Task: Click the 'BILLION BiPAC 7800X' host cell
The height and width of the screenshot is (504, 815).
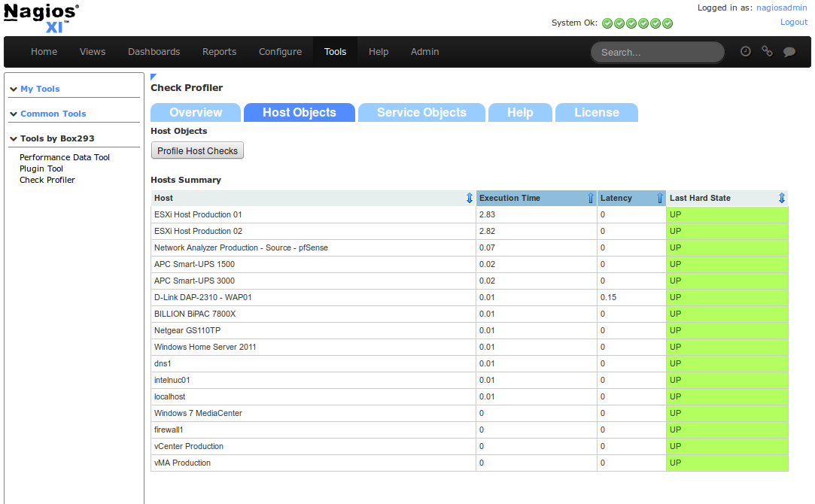Action: point(313,314)
